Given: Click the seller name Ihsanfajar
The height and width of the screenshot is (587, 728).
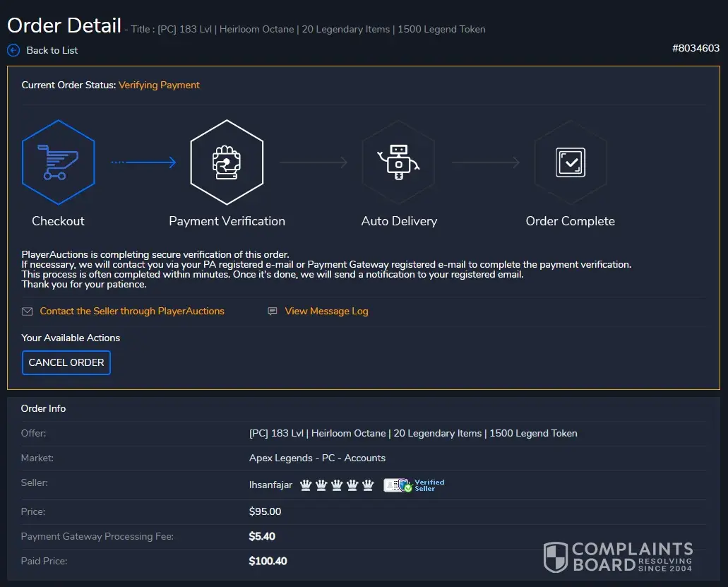Looking at the screenshot, I should 270,485.
